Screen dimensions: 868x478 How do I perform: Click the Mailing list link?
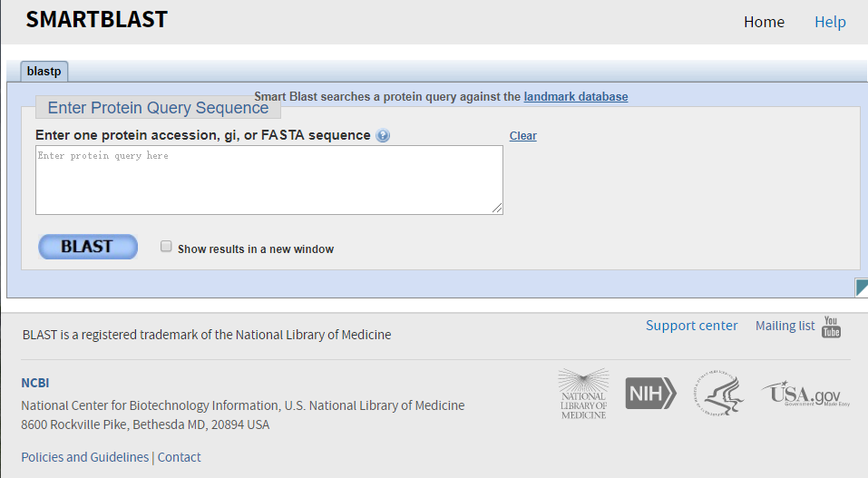(x=785, y=326)
